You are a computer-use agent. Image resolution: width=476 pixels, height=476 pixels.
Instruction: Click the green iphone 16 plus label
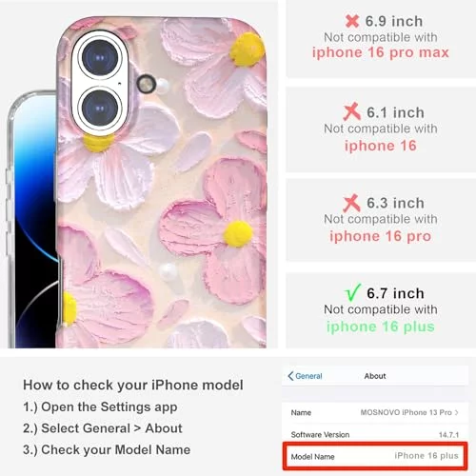381,327
